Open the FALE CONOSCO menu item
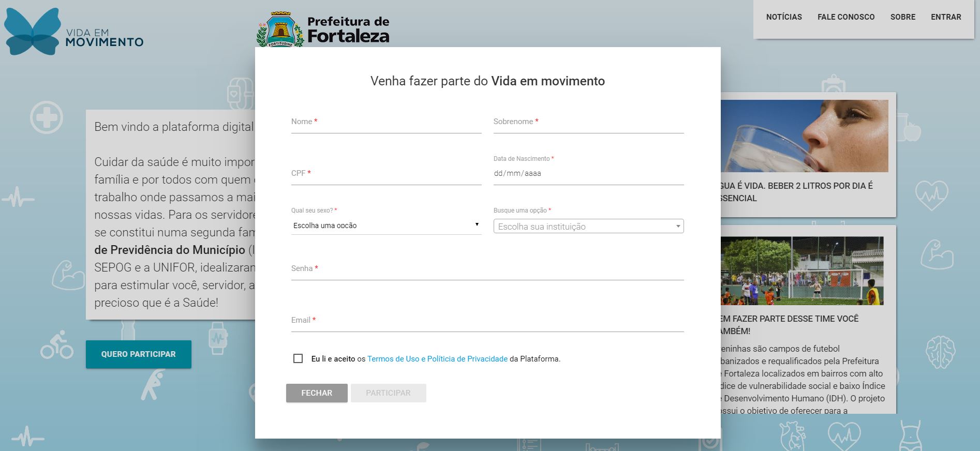Viewport: 980px width, 451px height. click(846, 17)
